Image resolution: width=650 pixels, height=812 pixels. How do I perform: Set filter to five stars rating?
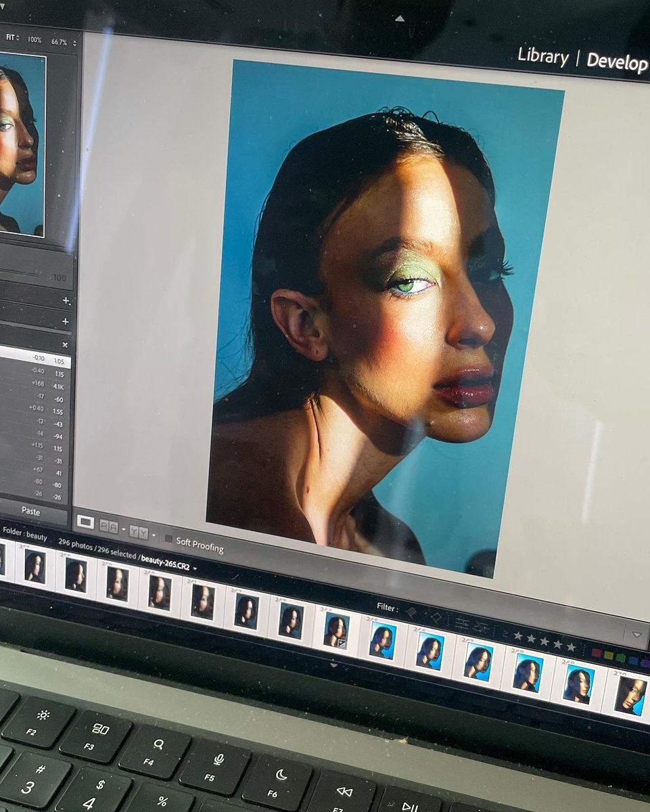point(572,647)
